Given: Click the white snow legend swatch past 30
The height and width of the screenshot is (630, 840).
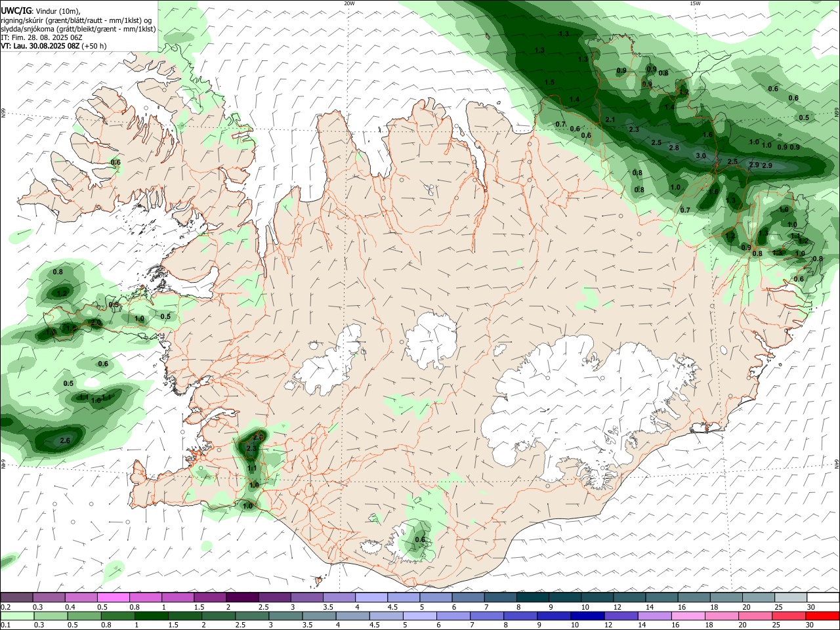Looking at the screenshot, I should 823,598.
